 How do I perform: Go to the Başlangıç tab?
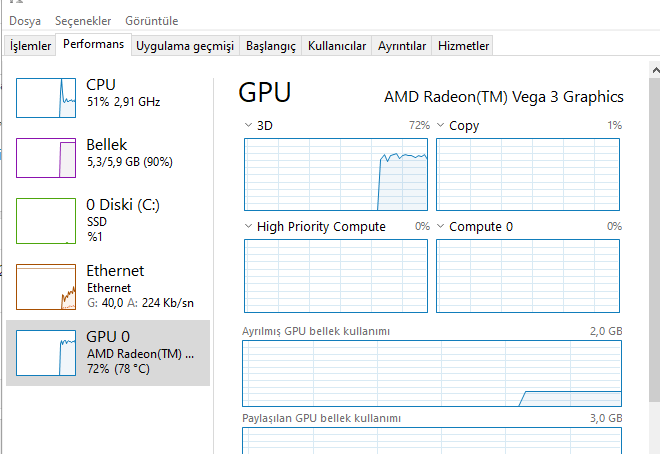click(271, 46)
